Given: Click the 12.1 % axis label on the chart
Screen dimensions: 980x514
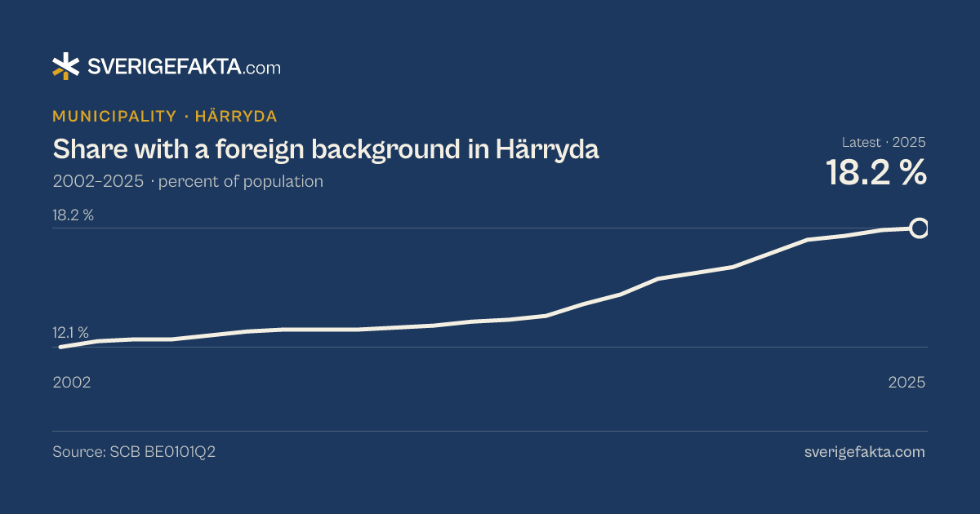Looking at the screenshot, I should pyautogui.click(x=71, y=332).
